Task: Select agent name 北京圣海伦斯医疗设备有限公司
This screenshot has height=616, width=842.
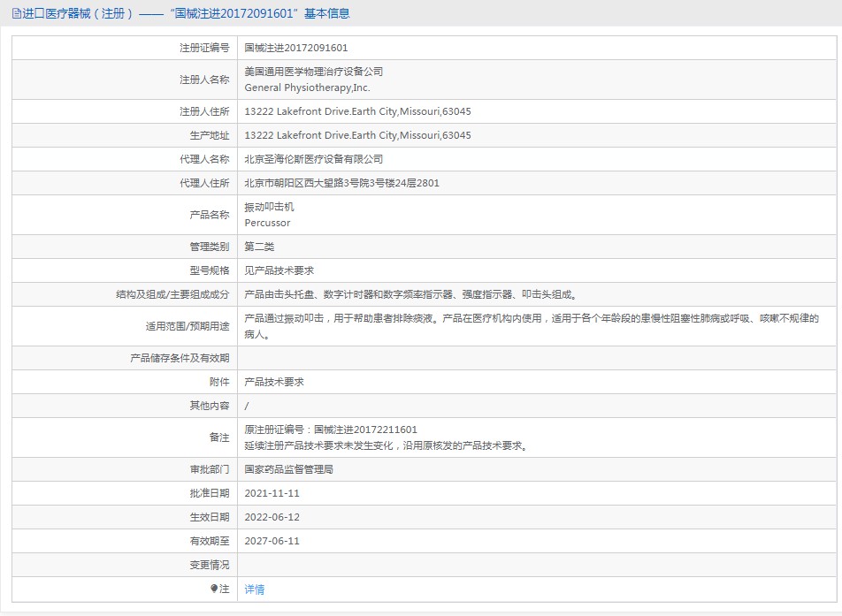Action: [x=313, y=159]
